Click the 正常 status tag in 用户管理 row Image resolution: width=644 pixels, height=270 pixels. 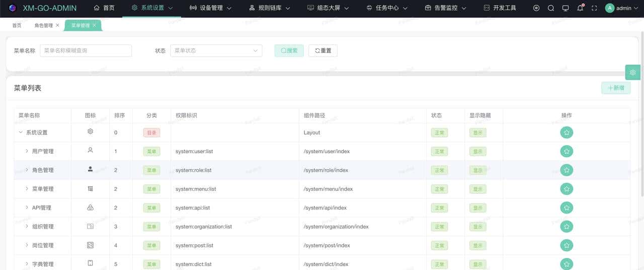(439, 152)
